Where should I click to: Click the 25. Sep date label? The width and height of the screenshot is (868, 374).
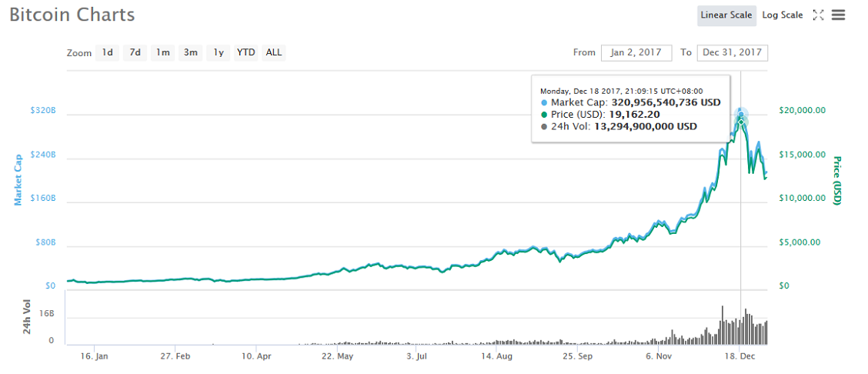point(577,357)
